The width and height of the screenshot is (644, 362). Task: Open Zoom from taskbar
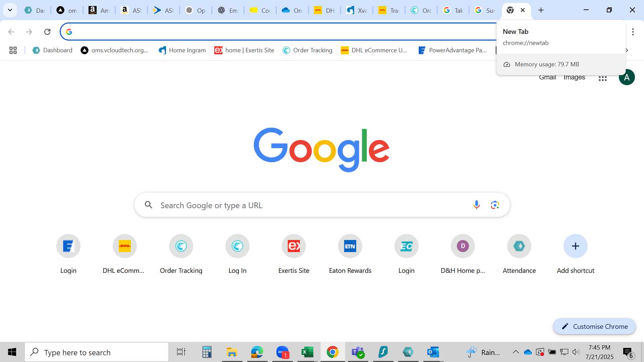click(282, 352)
